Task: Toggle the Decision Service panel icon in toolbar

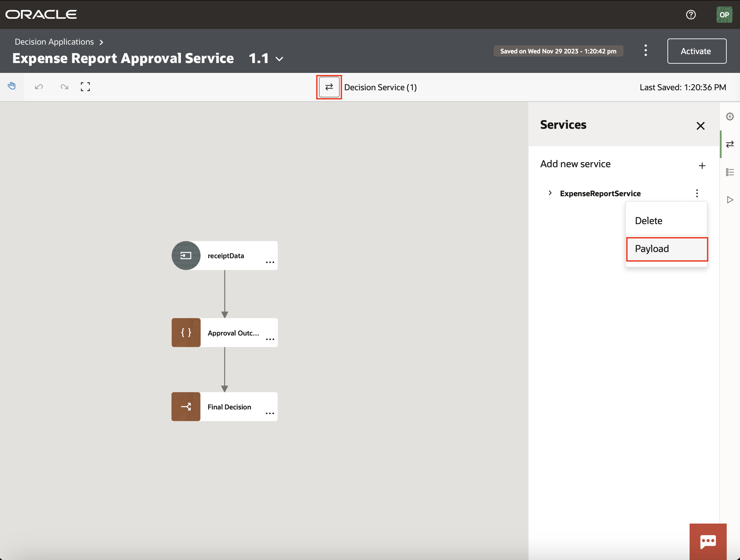Action: (x=328, y=87)
